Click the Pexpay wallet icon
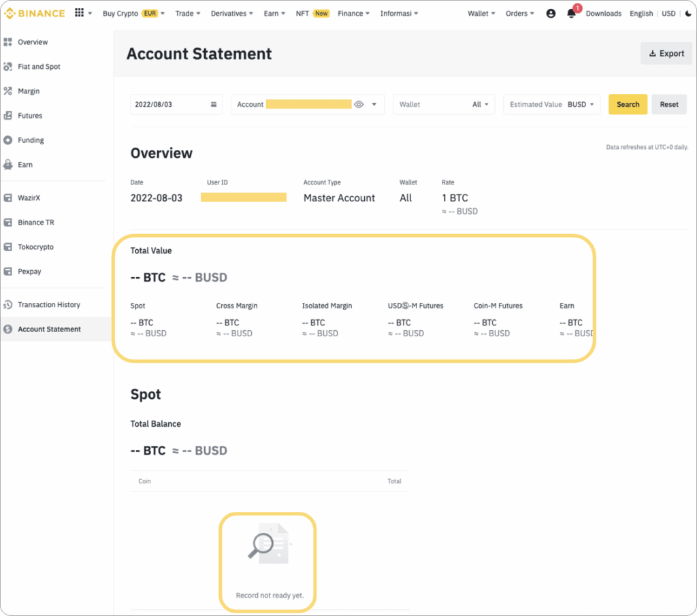The width and height of the screenshot is (697, 616). tap(7, 271)
